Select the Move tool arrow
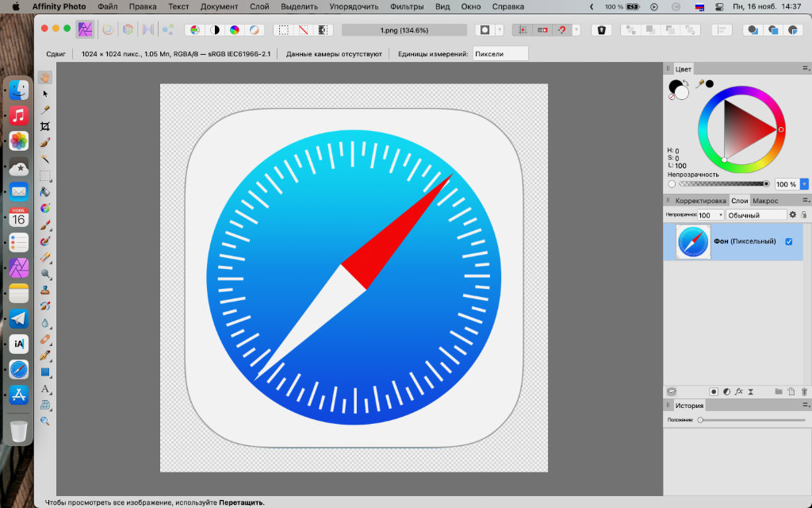 pos(45,94)
